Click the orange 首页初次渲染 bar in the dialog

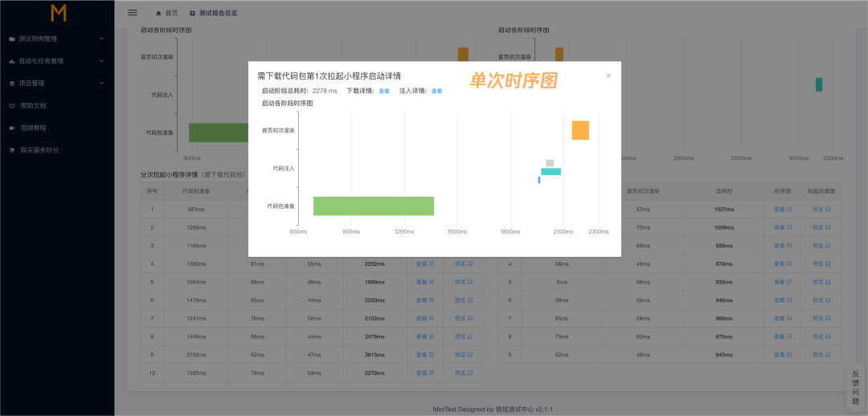point(580,130)
